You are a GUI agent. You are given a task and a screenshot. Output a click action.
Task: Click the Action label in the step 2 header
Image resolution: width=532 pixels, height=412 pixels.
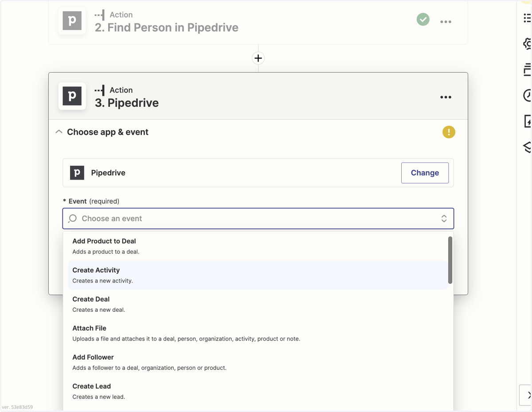pos(121,15)
